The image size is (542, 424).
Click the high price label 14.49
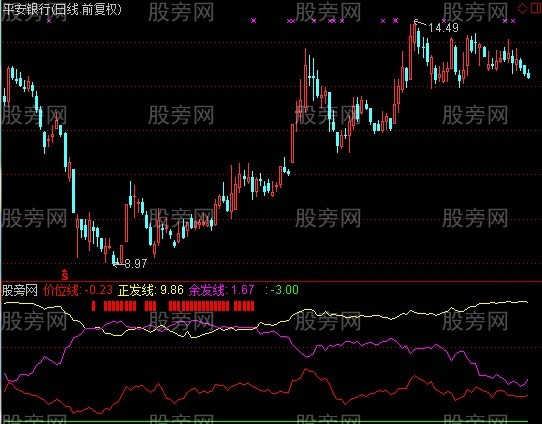coord(443,28)
